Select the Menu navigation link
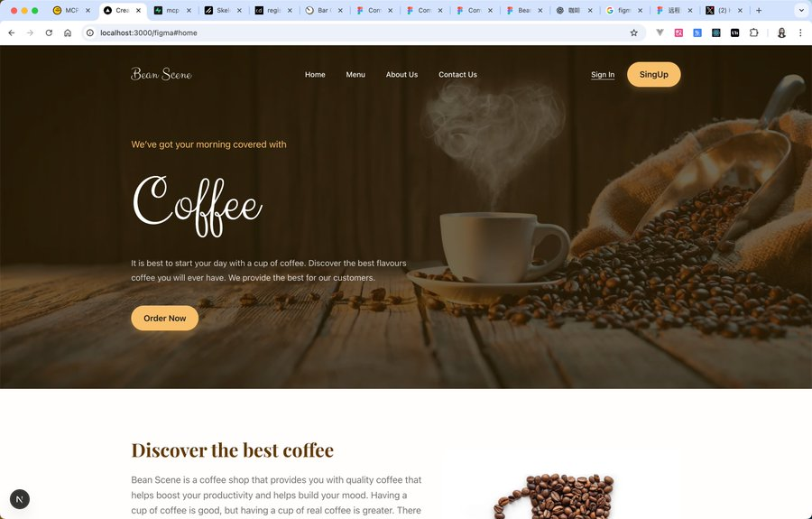Viewport: 812px width, 519px height. coord(355,75)
